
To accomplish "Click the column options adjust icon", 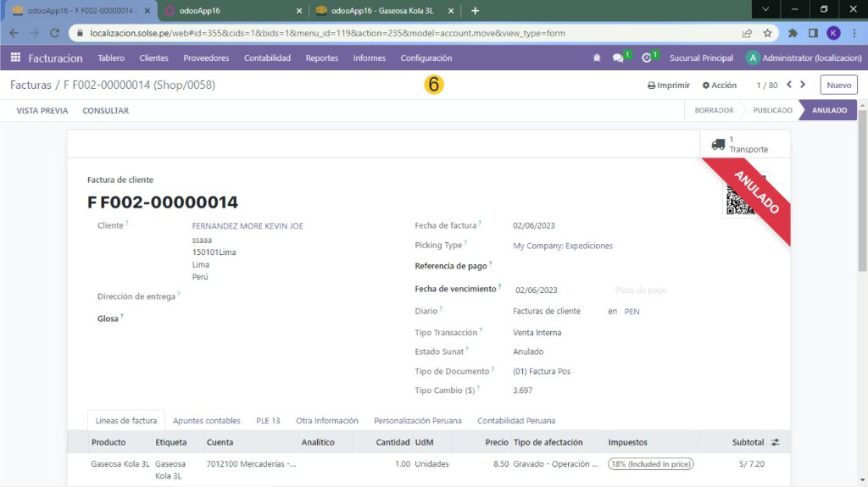I will [774, 442].
